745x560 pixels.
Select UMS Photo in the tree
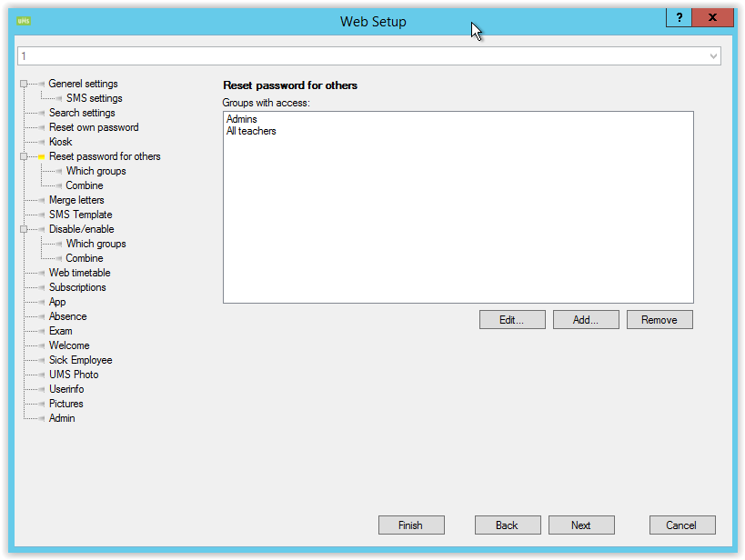click(x=74, y=375)
